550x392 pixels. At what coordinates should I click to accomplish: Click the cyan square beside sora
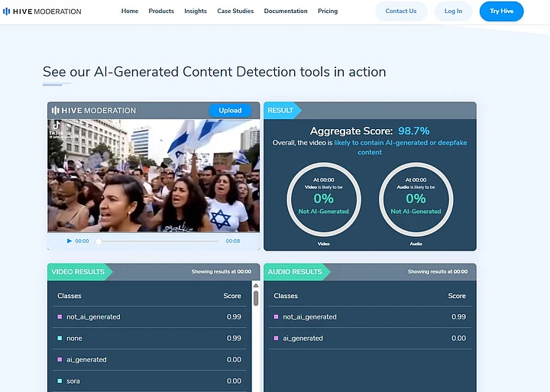coord(60,381)
